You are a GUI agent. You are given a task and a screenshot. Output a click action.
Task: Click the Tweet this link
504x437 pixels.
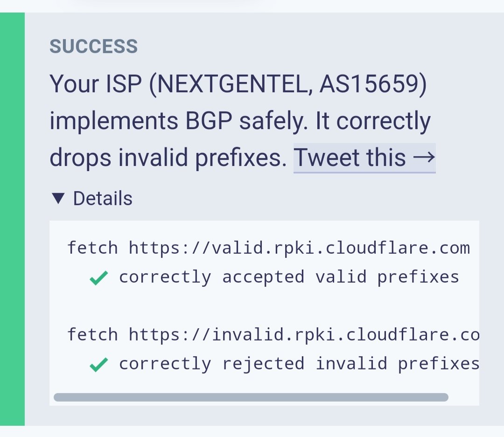pyautogui.click(x=364, y=158)
